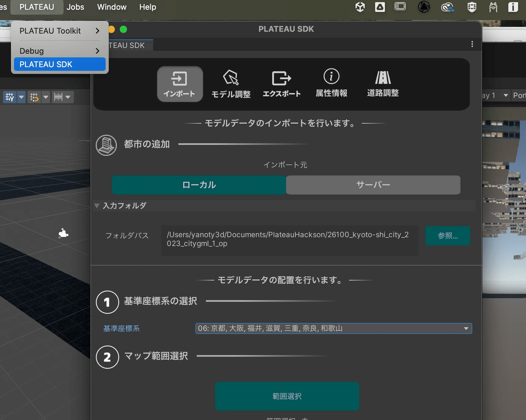Open the エクスポート (Export) icon
The height and width of the screenshot is (420, 526).
coord(281,84)
